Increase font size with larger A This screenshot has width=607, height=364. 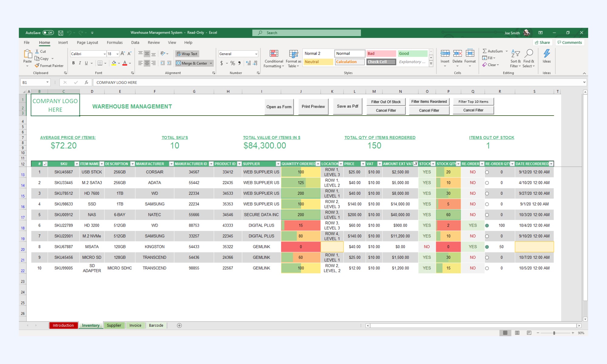(x=123, y=54)
